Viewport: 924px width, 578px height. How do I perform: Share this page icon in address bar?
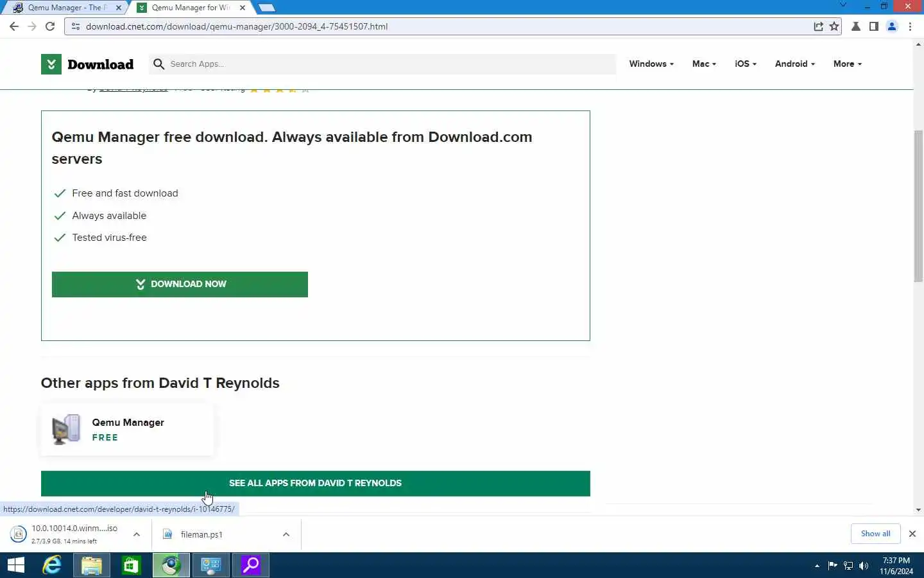coord(818,26)
